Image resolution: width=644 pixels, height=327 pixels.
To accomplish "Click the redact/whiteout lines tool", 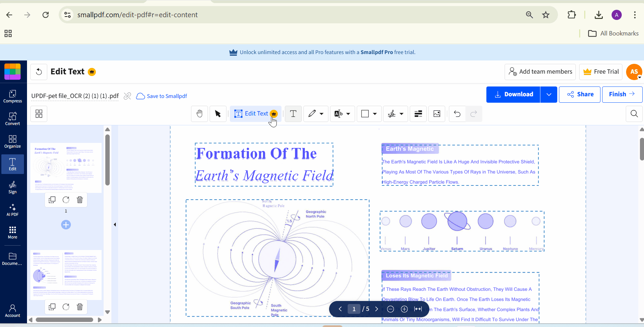I will 418,114.
